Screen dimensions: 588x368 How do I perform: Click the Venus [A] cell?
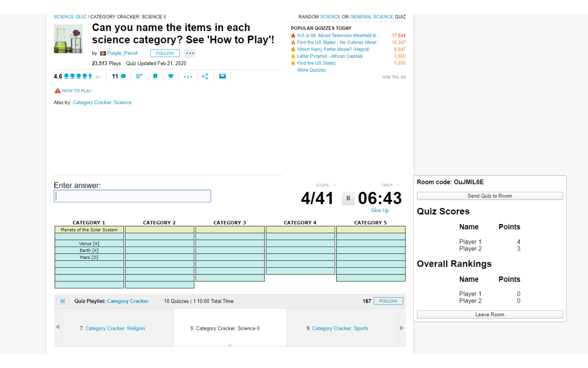pyautogui.click(x=89, y=243)
